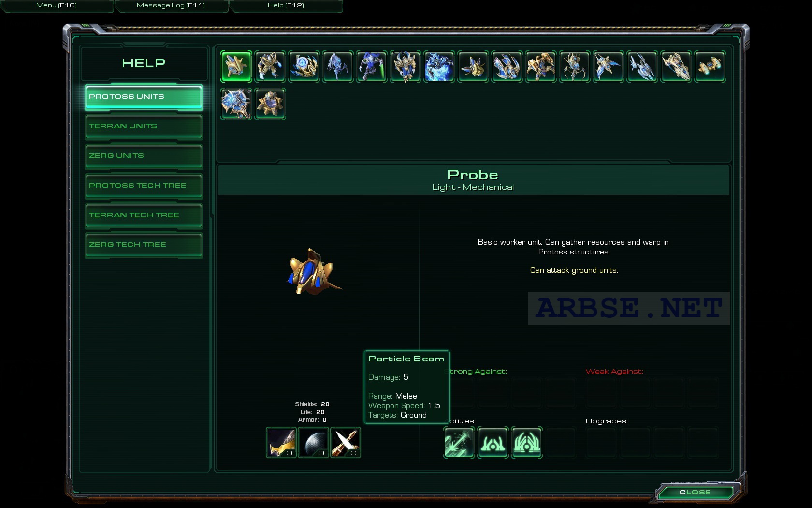
Task: Select the Observer unit icon
Action: [x=473, y=66]
